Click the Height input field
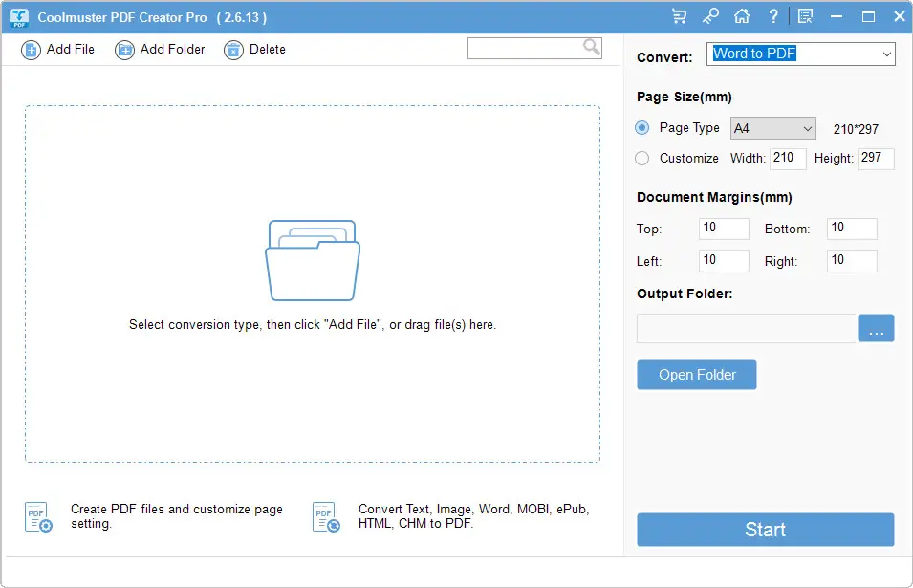The width and height of the screenshot is (913, 588). coord(877,159)
